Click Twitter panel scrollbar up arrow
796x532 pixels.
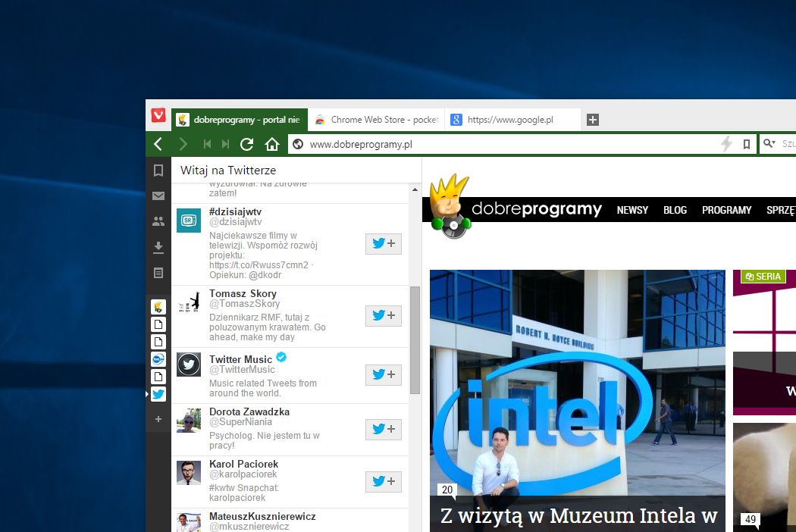[415, 189]
